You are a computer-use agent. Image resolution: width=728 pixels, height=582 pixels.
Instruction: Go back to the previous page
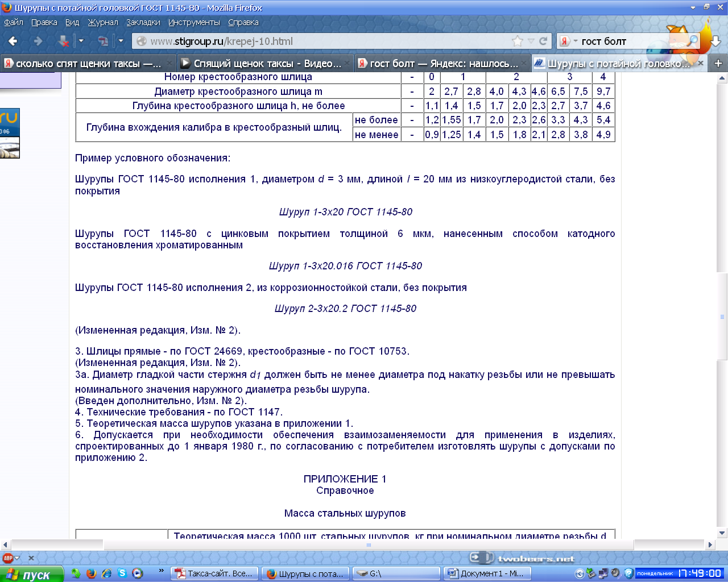click(x=13, y=41)
